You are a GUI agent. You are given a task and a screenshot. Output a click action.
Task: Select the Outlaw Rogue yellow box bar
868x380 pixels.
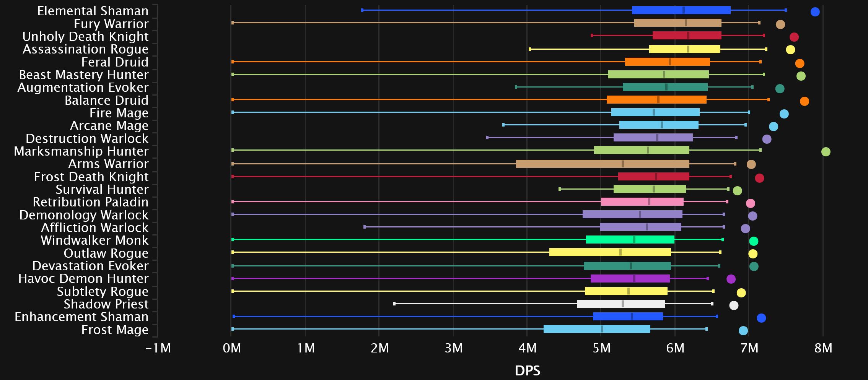610,252
